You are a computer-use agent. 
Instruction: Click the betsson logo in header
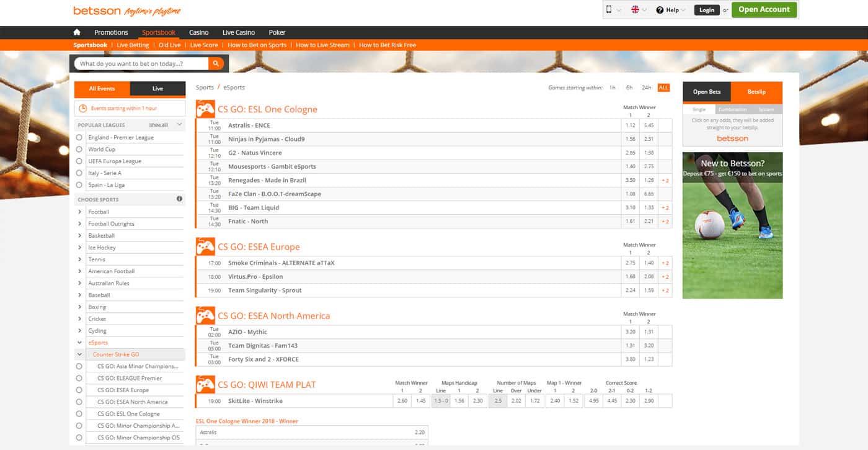coord(95,11)
